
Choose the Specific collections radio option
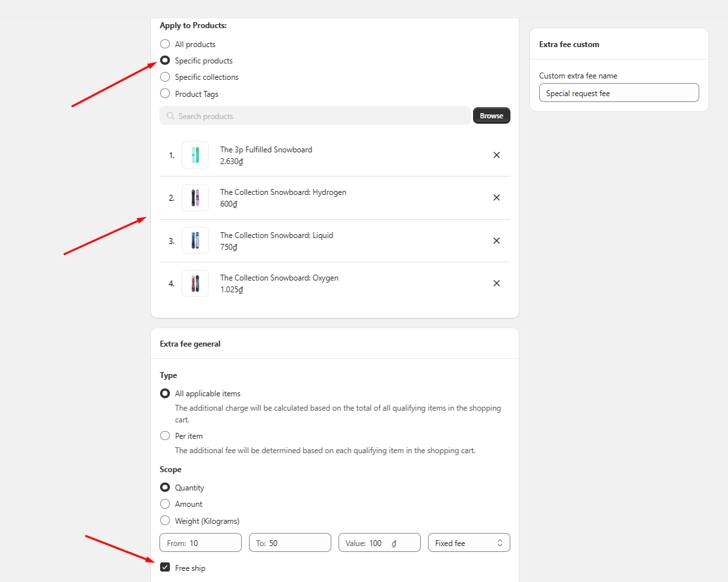point(165,77)
